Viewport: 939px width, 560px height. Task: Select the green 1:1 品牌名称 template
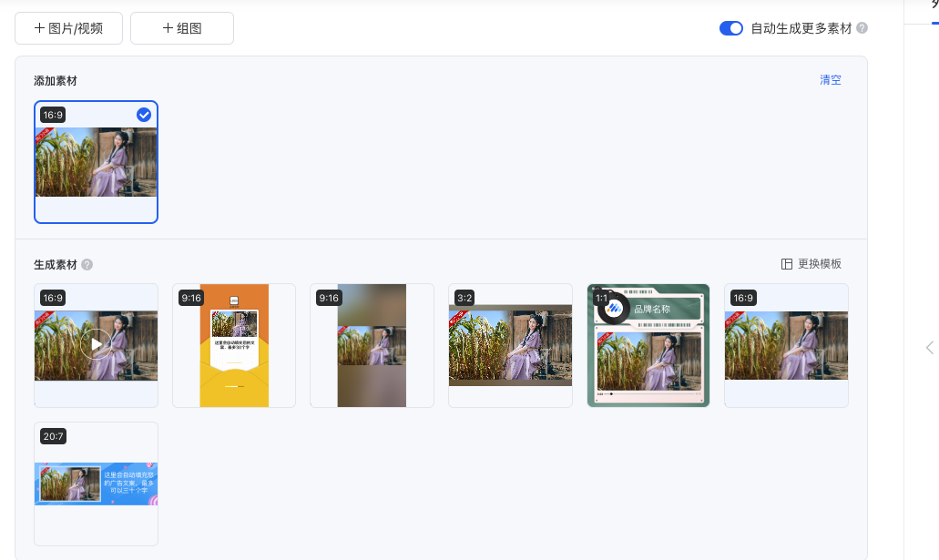[x=648, y=346]
